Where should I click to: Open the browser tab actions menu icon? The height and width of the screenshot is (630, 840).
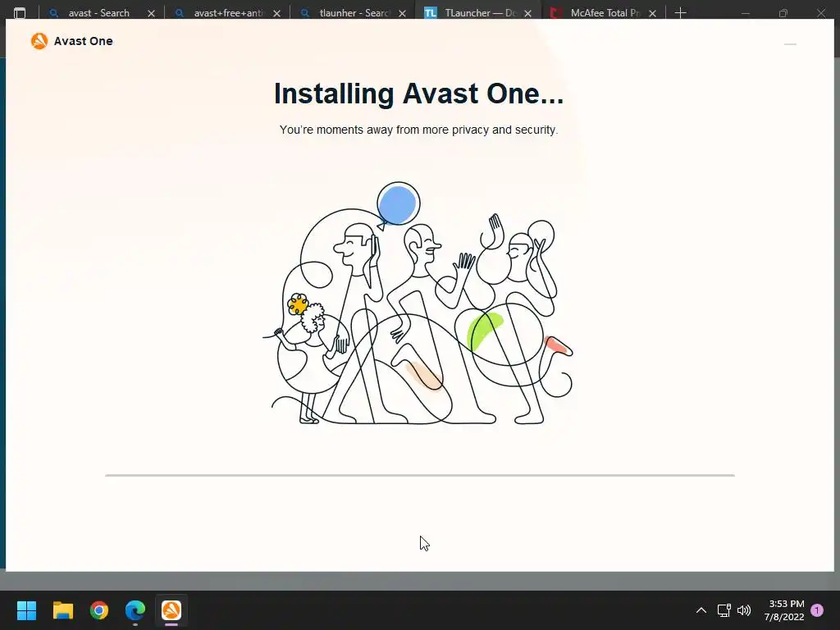[20, 13]
